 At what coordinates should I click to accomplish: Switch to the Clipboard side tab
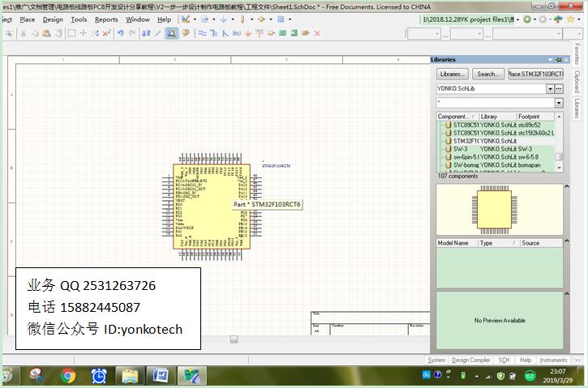coord(577,82)
